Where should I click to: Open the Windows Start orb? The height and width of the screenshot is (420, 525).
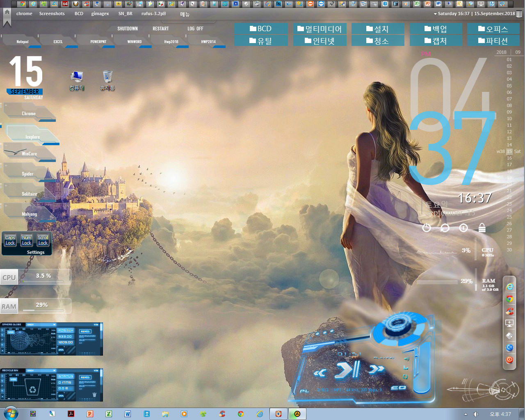pos(11,413)
